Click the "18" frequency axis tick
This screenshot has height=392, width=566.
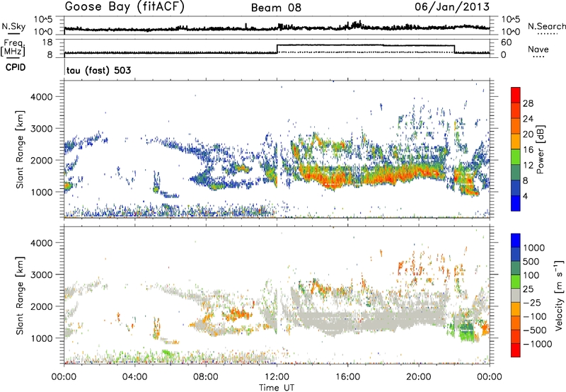[x=47, y=42]
